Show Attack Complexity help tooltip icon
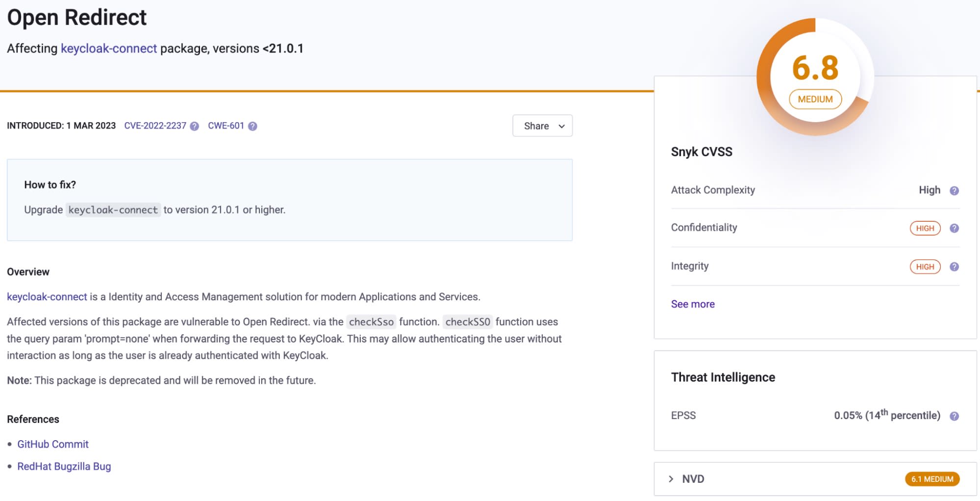 click(954, 190)
